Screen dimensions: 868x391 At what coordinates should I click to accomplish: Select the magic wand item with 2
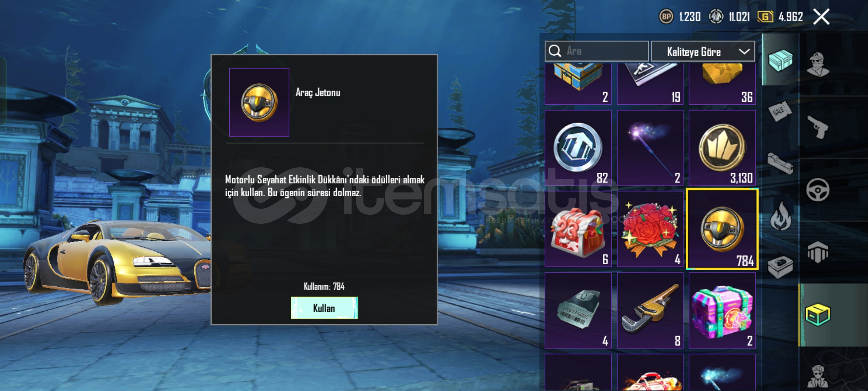(x=650, y=148)
